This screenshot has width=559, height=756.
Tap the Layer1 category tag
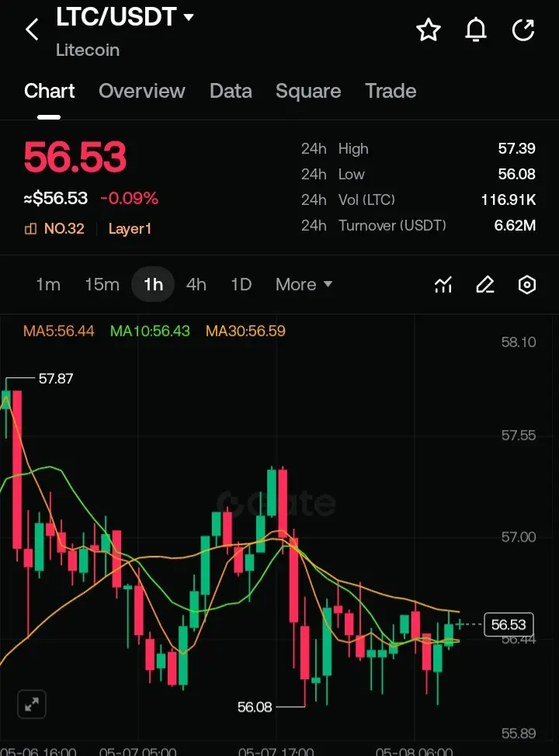coord(130,228)
